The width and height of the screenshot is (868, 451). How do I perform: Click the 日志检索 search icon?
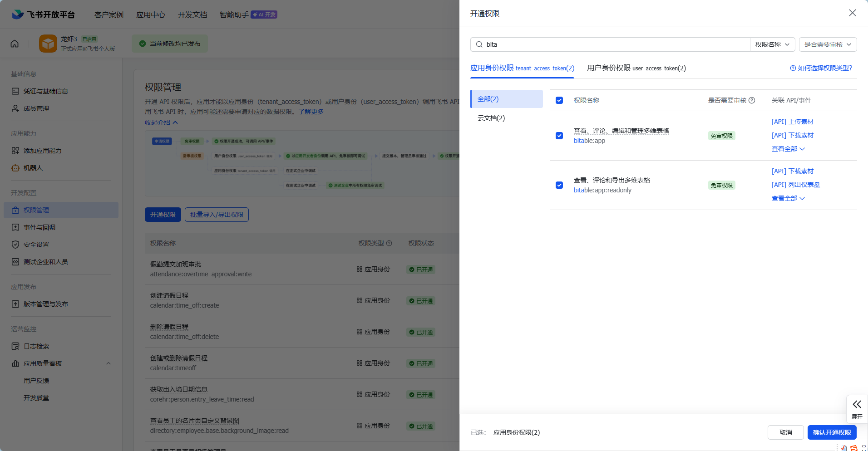15,346
